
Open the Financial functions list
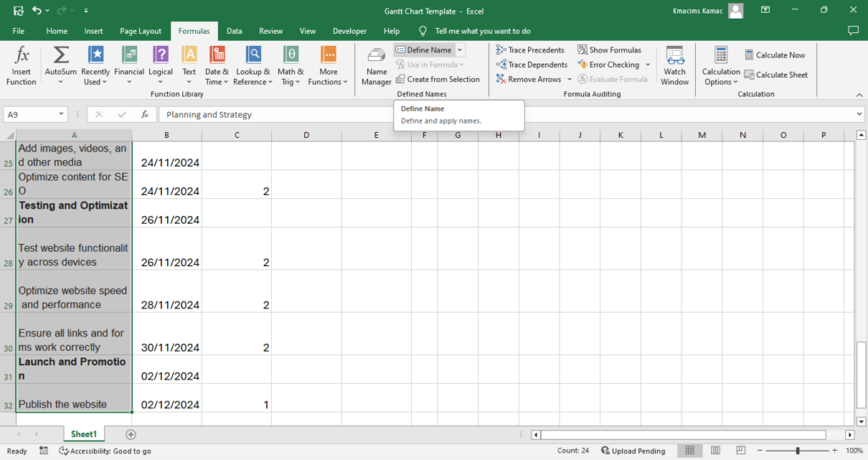point(129,66)
